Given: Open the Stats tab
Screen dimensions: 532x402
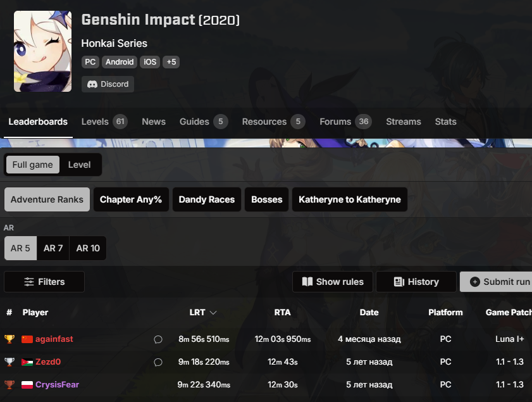Looking at the screenshot, I should [445, 122].
